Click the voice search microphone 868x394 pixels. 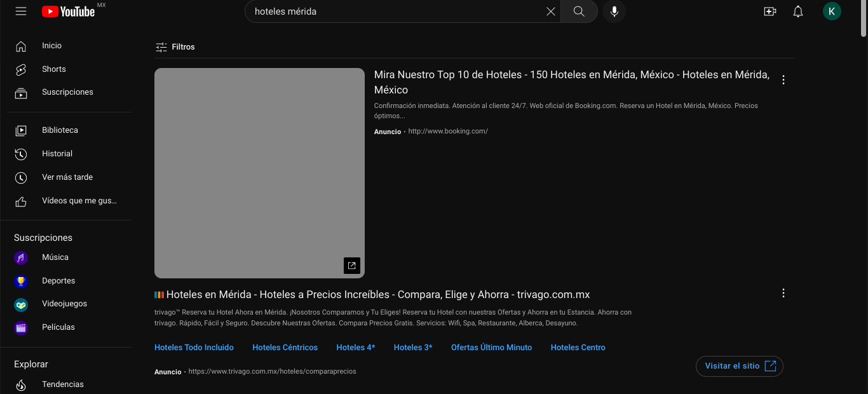[614, 11]
